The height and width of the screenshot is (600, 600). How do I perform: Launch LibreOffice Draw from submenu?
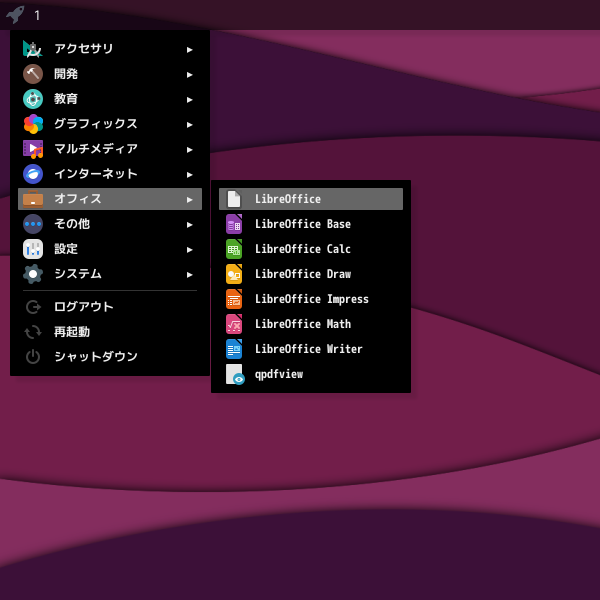coord(311,274)
